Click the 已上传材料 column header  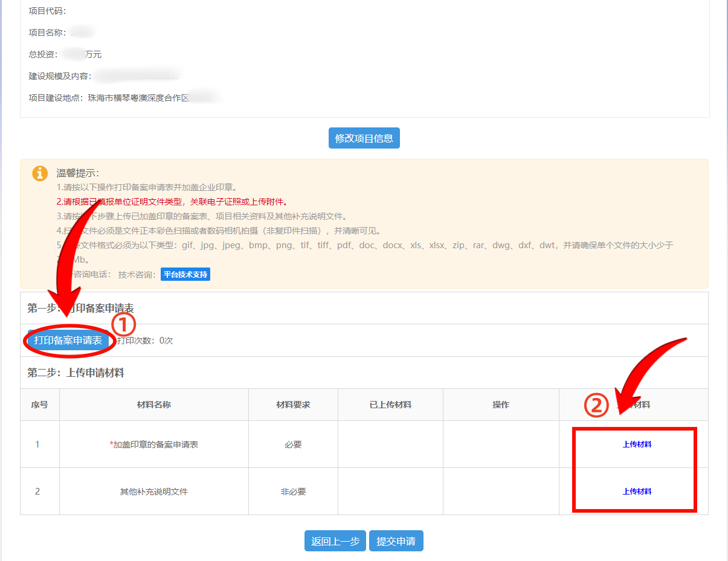[x=390, y=404]
